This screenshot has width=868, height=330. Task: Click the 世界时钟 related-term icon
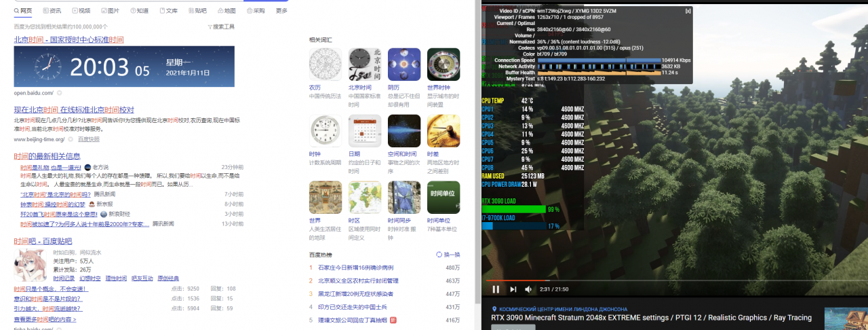coord(443,65)
